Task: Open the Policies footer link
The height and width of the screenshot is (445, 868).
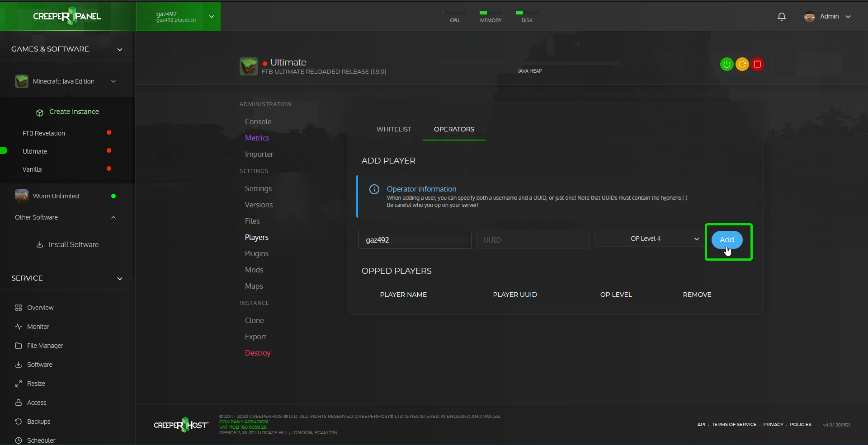Action: 801,425
